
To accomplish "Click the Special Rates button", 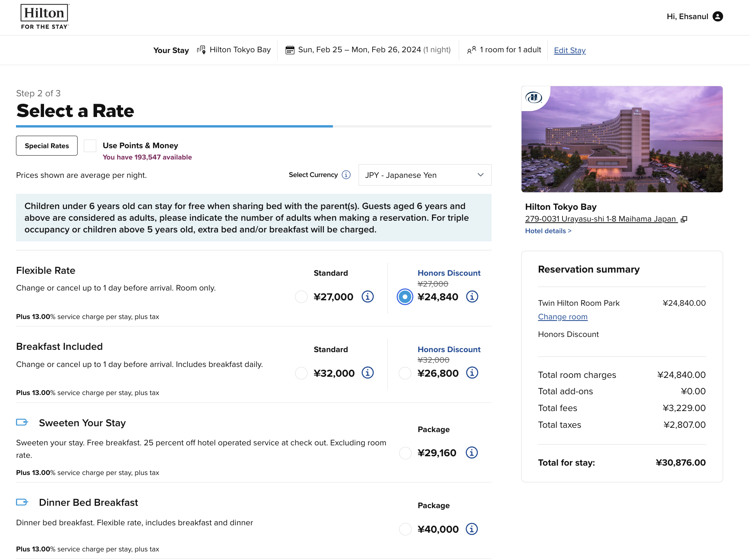I will click(x=47, y=146).
